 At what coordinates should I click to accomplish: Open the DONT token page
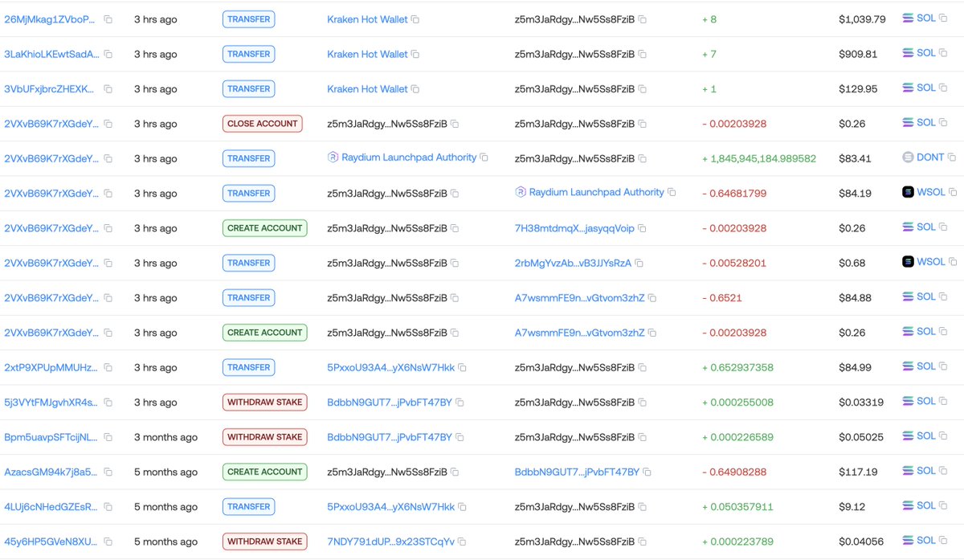coord(930,157)
